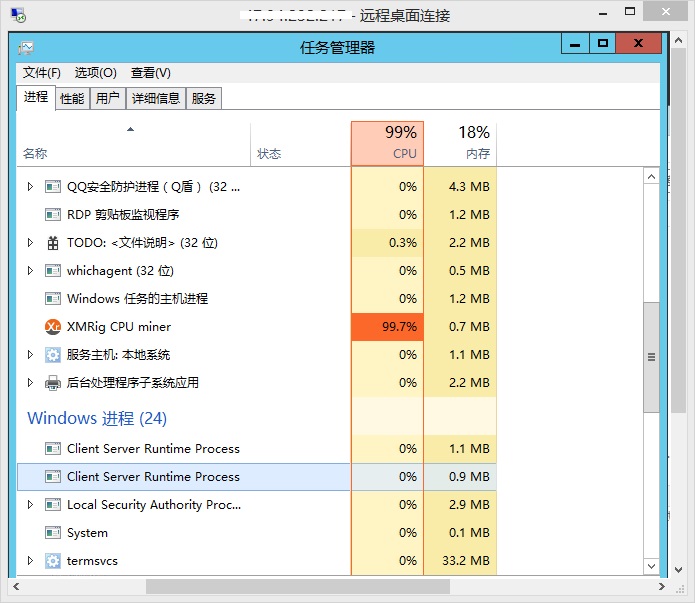Close the 任务管理器 window
This screenshot has width=695, height=603.
[638, 44]
